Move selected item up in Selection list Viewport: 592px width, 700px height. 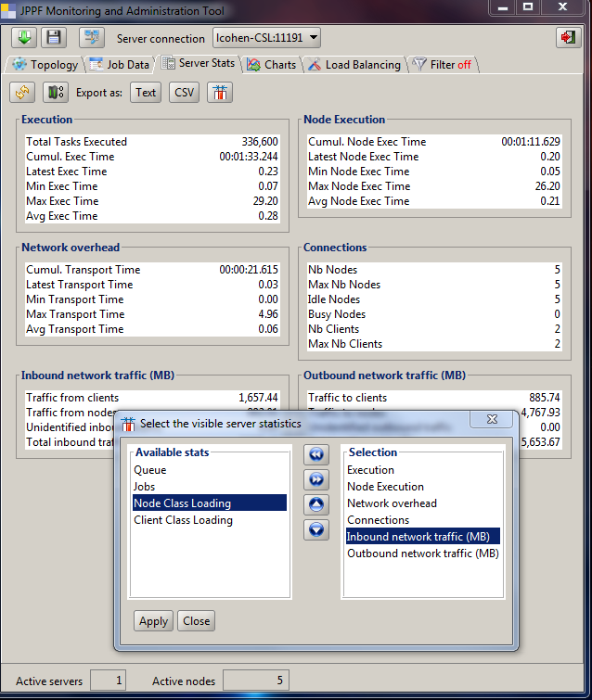pos(316,504)
